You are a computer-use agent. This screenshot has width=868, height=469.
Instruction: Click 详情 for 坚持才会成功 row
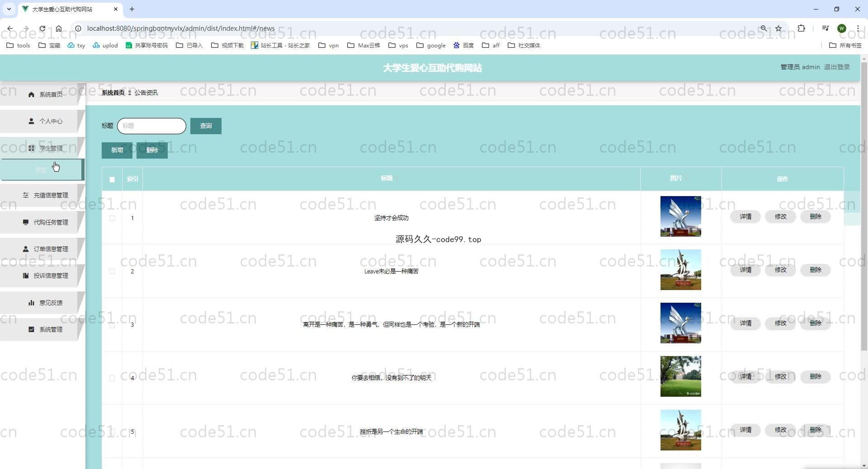745,217
